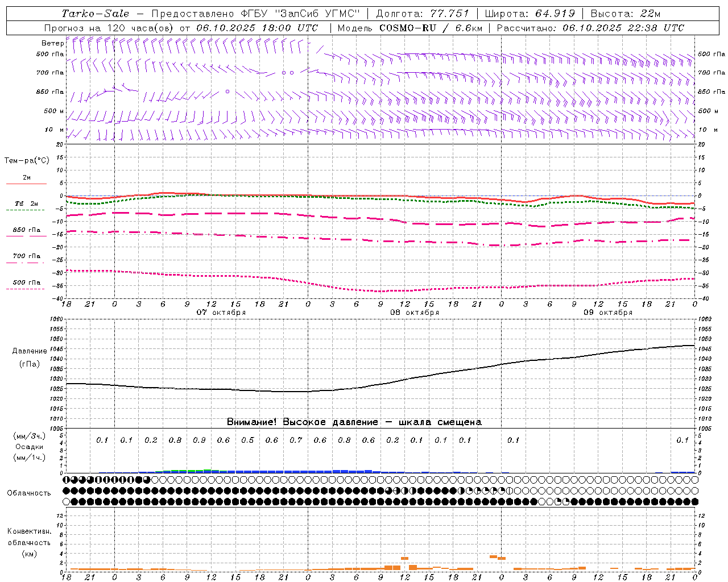The image size is (728, 582).
Task: Click the 'Модель COSMO-RU / 6.6км' text
Action: (x=410, y=28)
